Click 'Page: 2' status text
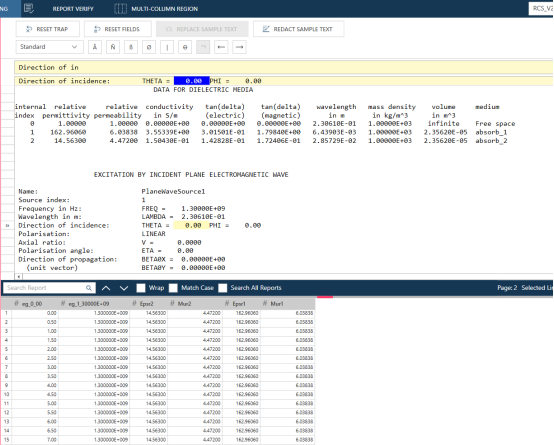Screen dimensions: 554x445 [x=507, y=288]
